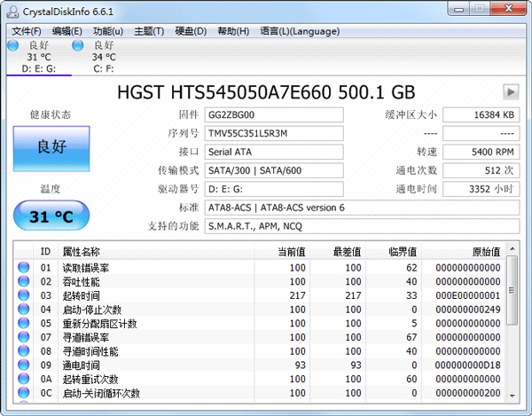Click the ATA8-ACS standard field
This screenshot has width=532, height=416.
(x=362, y=208)
